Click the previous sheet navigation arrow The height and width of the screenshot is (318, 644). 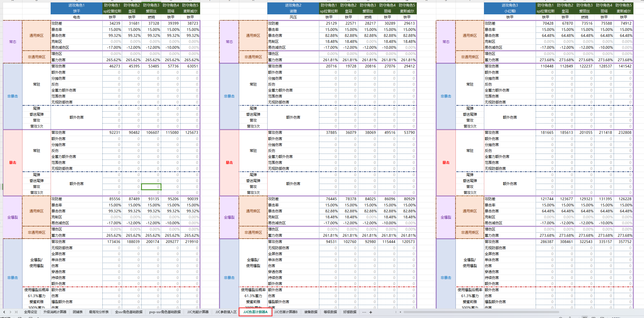(4, 312)
